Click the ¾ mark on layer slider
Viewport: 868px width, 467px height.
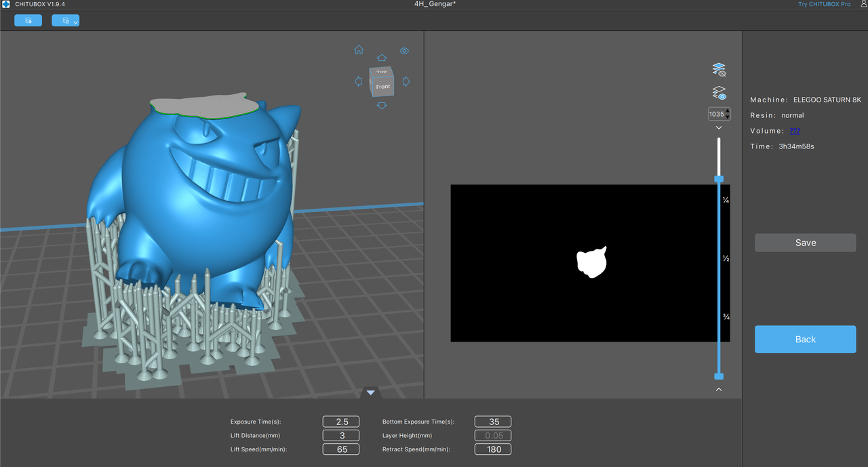(x=726, y=317)
